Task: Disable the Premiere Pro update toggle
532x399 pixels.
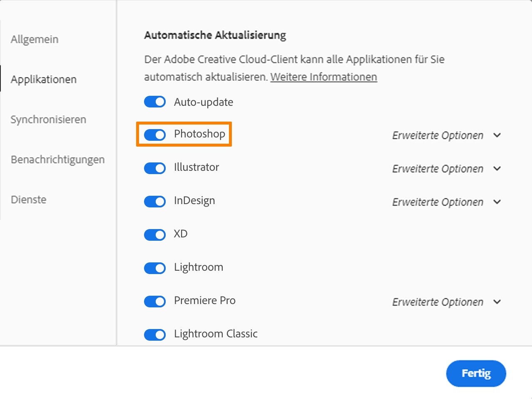Action: click(155, 302)
